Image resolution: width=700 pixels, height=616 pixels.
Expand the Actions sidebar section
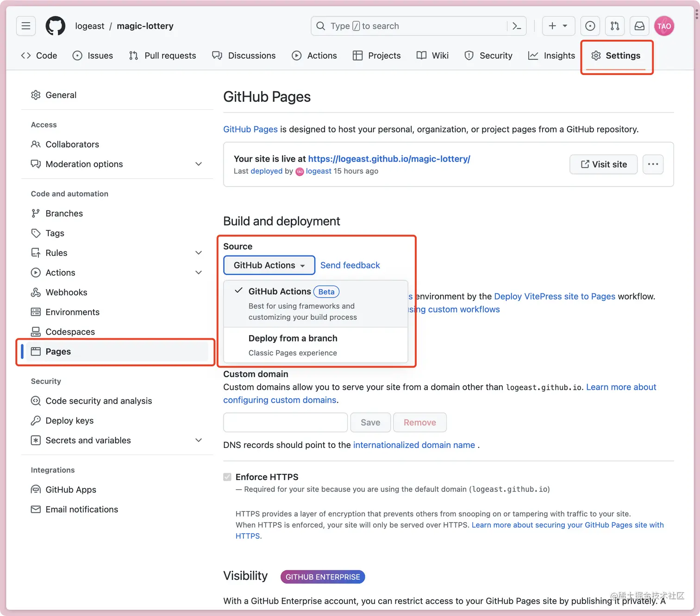pyautogui.click(x=199, y=273)
